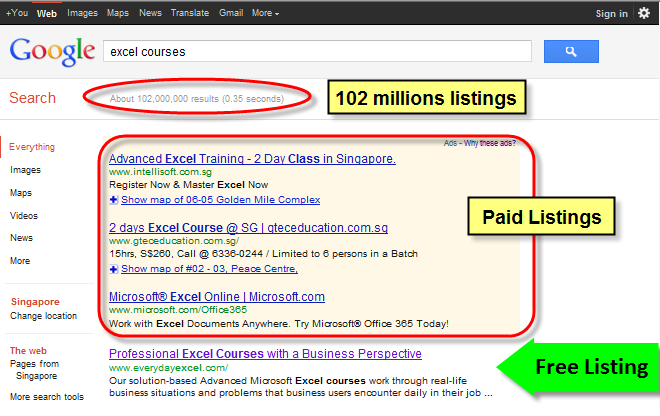Open the More dropdown in top bar
This screenshot has height=416, width=660.
(x=265, y=13)
